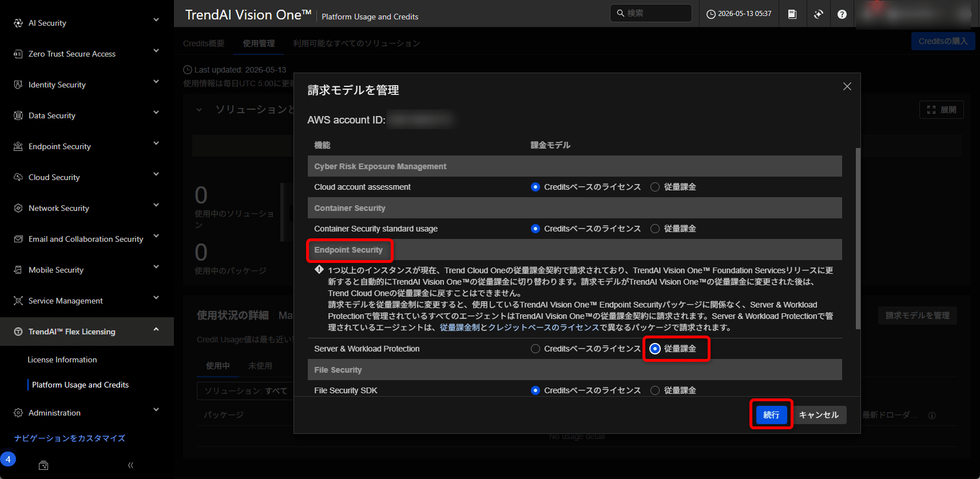Click the satellite icon in top bar
This screenshot has height=479, width=980.
(x=819, y=14)
